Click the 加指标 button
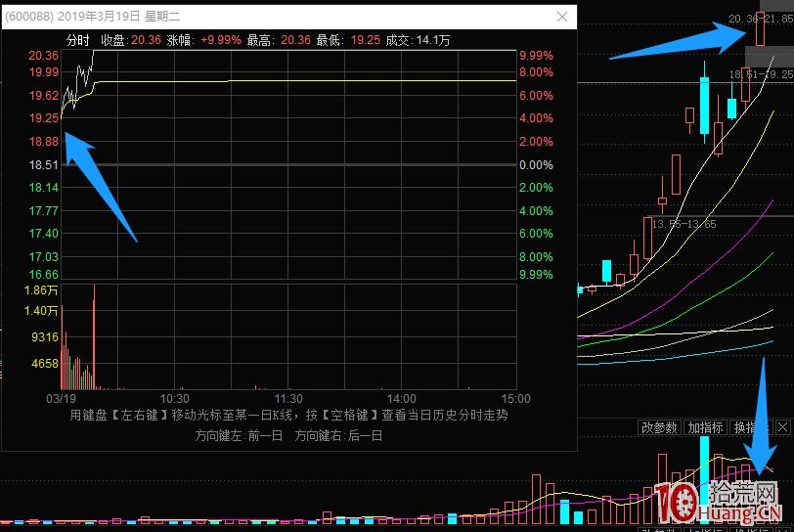The width and height of the screenshot is (794, 532). (x=705, y=427)
